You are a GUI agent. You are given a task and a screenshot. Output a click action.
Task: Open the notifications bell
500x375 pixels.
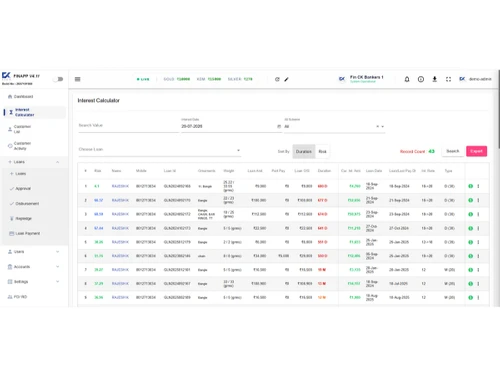pyautogui.click(x=407, y=79)
